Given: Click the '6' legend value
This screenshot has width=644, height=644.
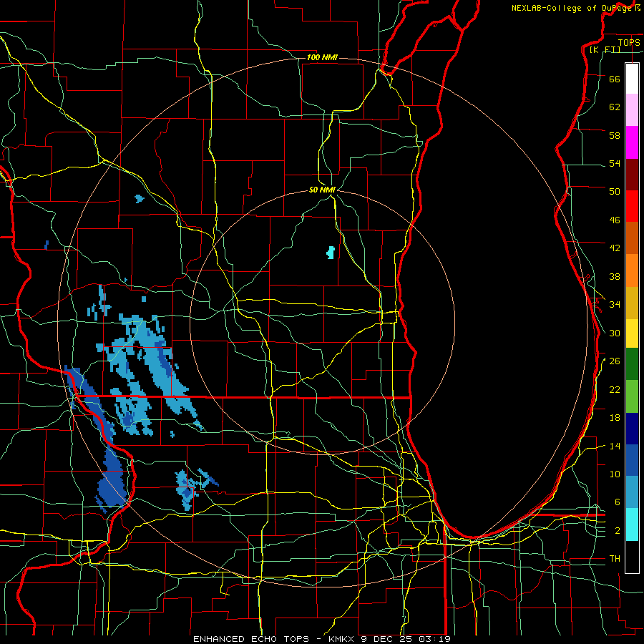Looking at the screenshot, I should pyautogui.click(x=618, y=502).
